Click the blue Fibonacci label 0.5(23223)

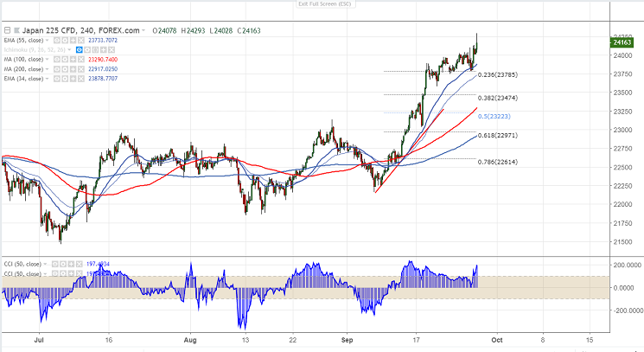click(494, 116)
